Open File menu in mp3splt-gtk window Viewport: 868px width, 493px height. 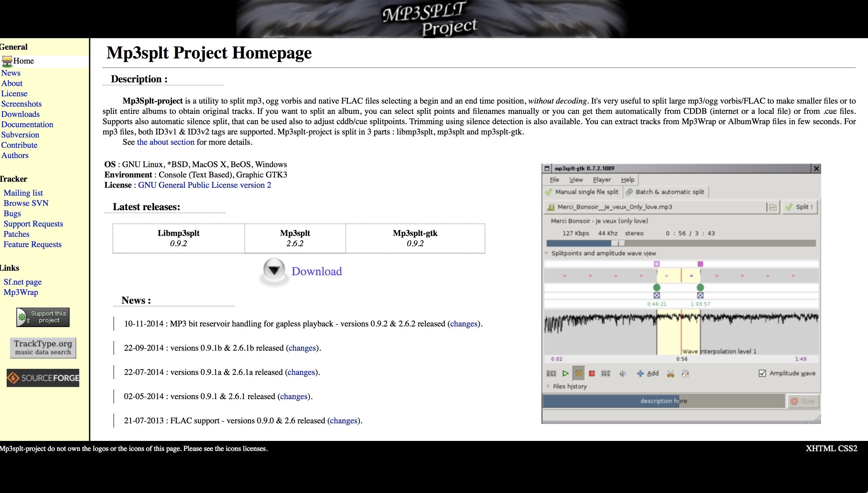555,180
